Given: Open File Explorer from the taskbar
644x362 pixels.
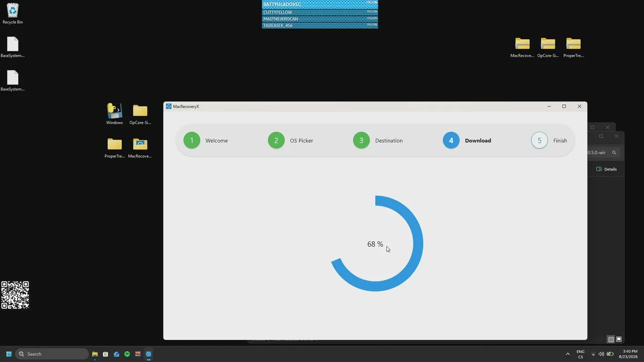Looking at the screenshot, I should 95,354.
